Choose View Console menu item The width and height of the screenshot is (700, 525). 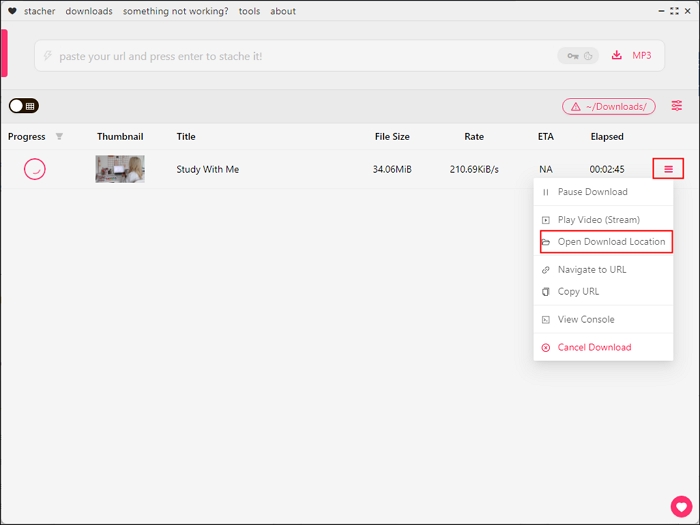point(603,320)
